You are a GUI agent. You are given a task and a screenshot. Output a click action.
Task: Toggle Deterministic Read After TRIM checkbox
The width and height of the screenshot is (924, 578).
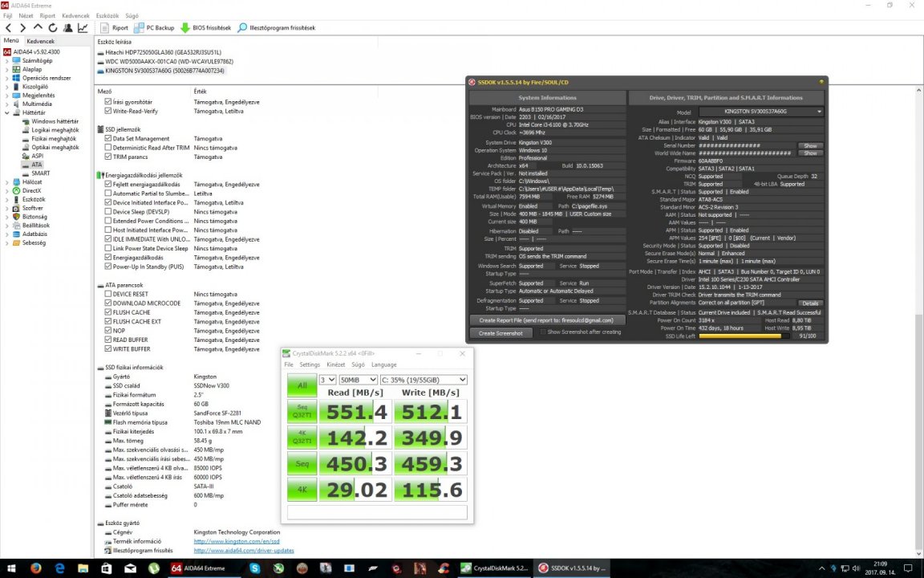[107, 148]
